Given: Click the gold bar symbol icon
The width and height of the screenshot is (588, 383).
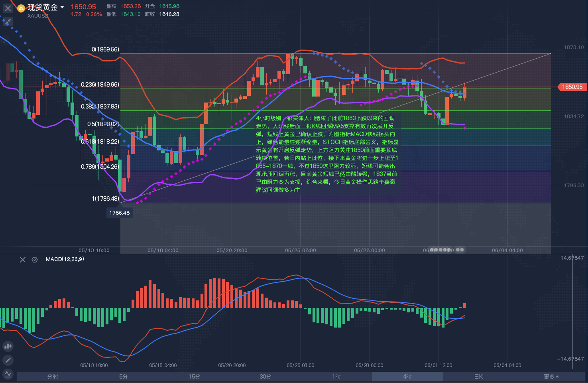Looking at the screenshot, I should pos(21,8).
